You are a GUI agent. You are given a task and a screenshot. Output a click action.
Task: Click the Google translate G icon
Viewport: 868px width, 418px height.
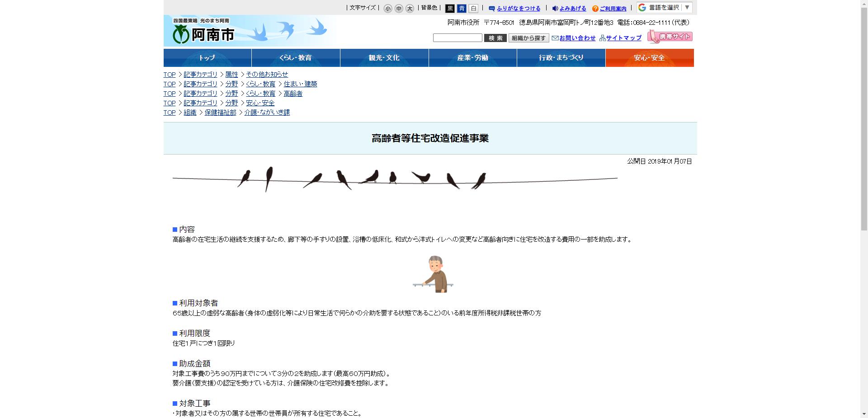(x=642, y=7)
